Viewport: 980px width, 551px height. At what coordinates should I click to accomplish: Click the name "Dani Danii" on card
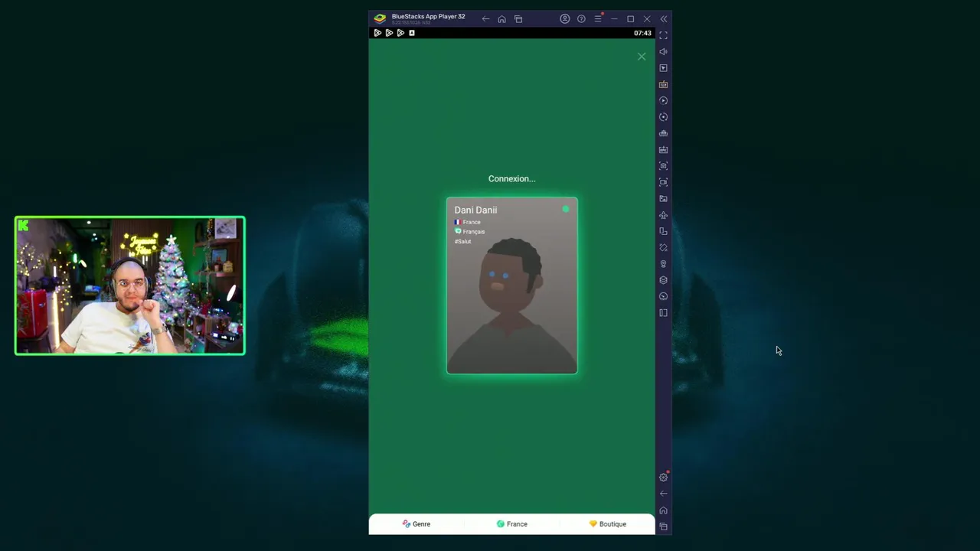(x=475, y=210)
